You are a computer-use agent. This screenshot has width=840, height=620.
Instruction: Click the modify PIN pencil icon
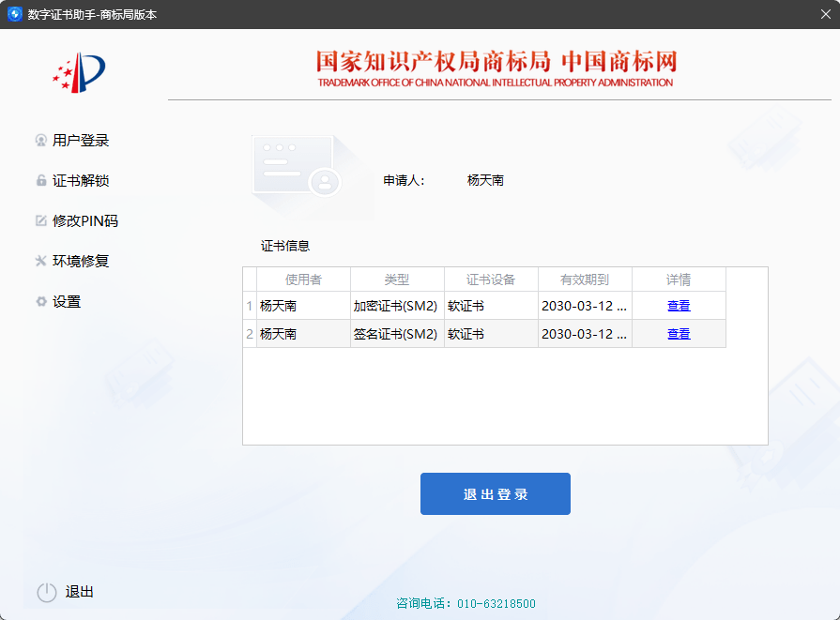[x=40, y=220]
